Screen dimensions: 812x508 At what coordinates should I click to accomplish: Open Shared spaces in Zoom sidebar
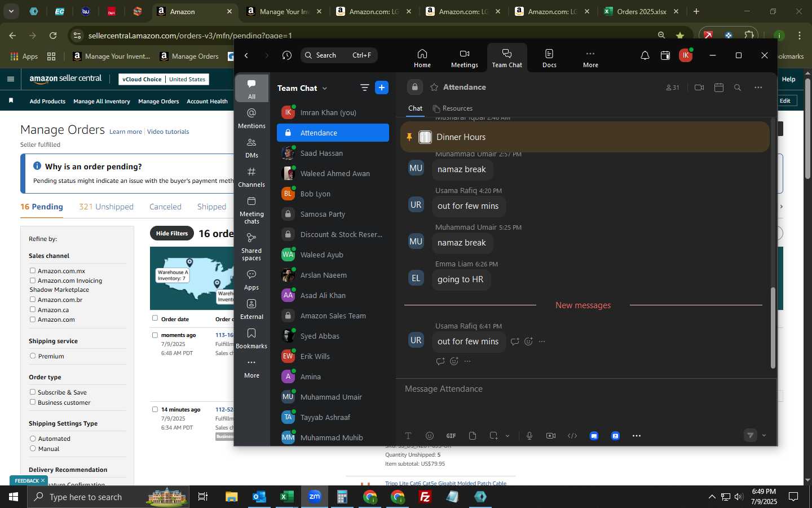click(x=251, y=246)
